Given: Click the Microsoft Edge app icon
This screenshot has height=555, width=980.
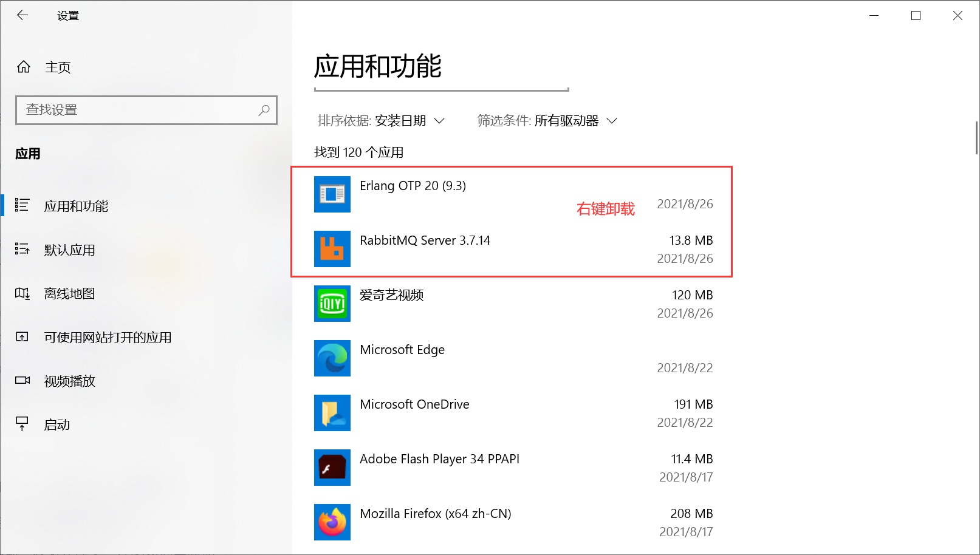Looking at the screenshot, I should click(x=332, y=358).
